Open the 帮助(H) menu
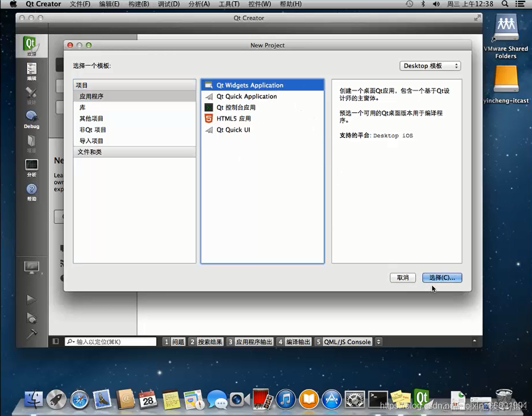Image resolution: width=532 pixels, height=416 pixels. pos(290,4)
